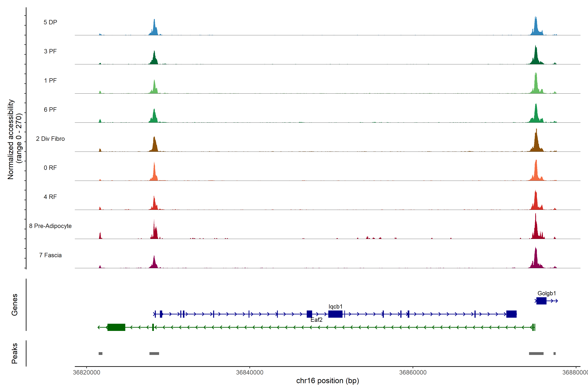Click the Iqcb1 gene label
The height and width of the screenshot is (392, 588).
click(x=335, y=307)
